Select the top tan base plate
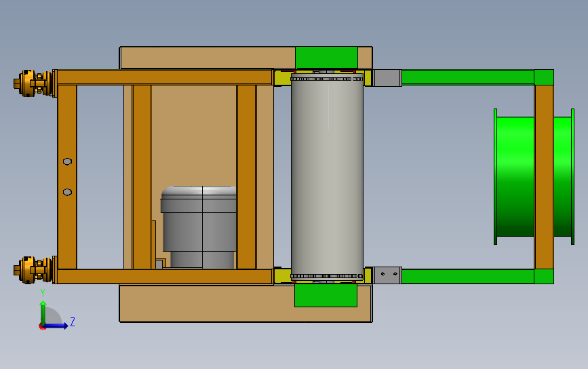This screenshot has width=588, height=369. coord(208,58)
